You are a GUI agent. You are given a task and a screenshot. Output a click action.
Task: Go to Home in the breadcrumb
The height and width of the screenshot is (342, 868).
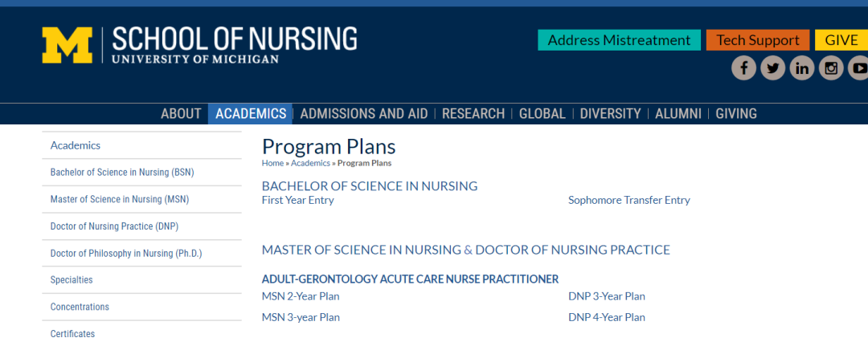tap(272, 163)
